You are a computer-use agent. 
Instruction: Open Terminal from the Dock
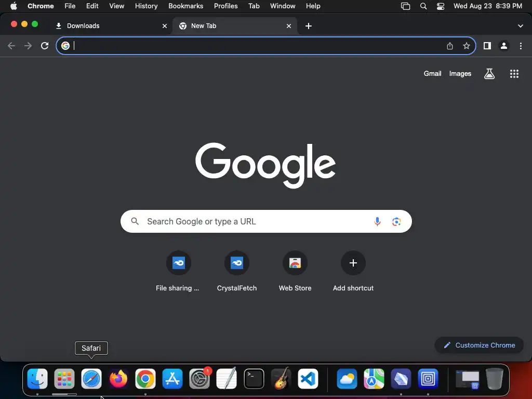pyautogui.click(x=254, y=379)
